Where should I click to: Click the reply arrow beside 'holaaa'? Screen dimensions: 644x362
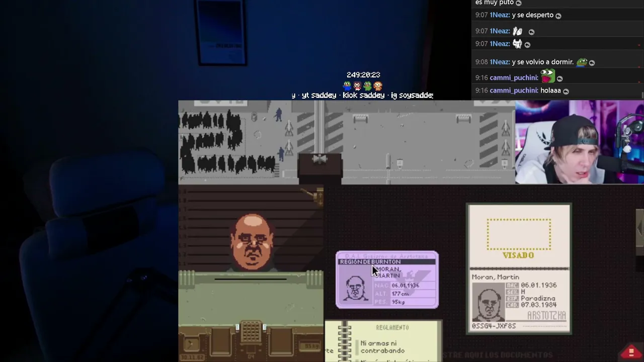[x=566, y=91]
